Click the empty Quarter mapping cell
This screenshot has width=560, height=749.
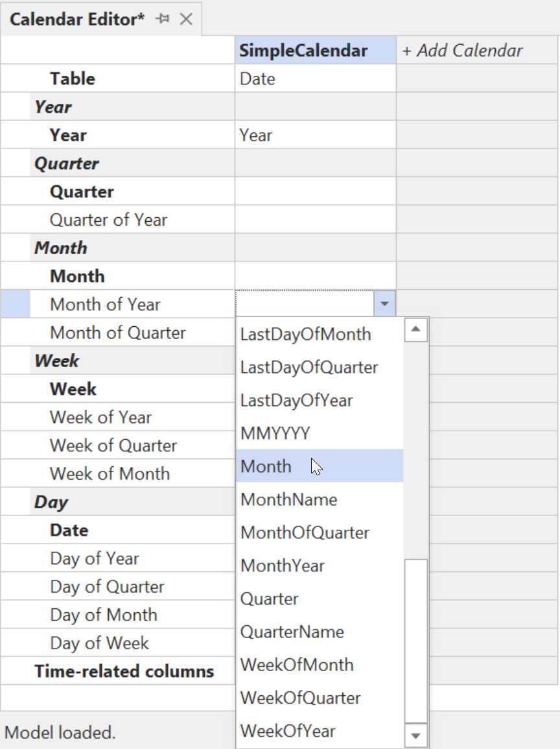pos(315,191)
